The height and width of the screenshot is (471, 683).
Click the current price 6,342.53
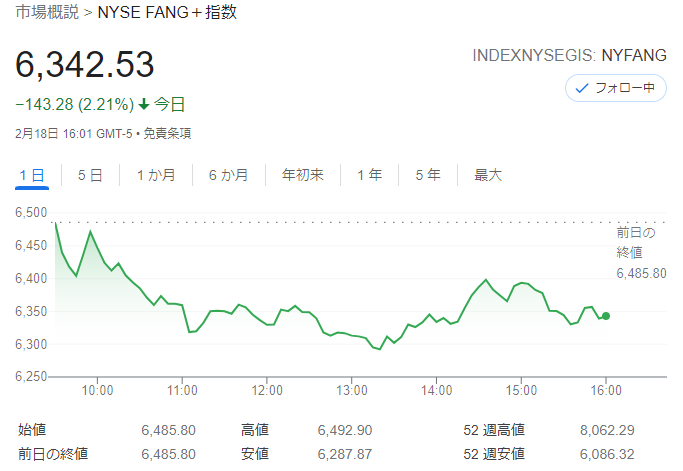85,64
